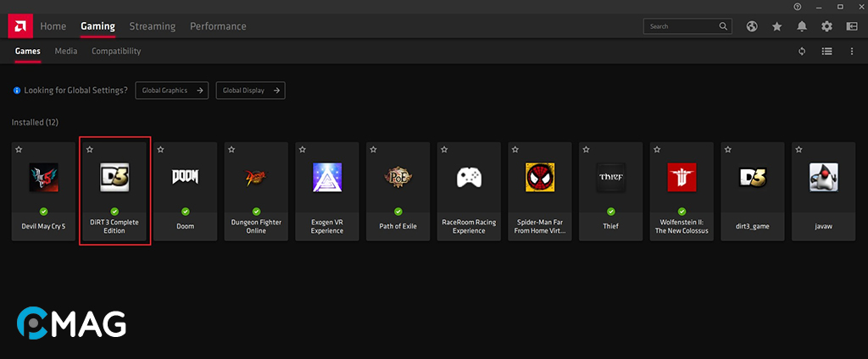Switch to the Streaming tab
The image size is (868, 359).
coord(153,26)
